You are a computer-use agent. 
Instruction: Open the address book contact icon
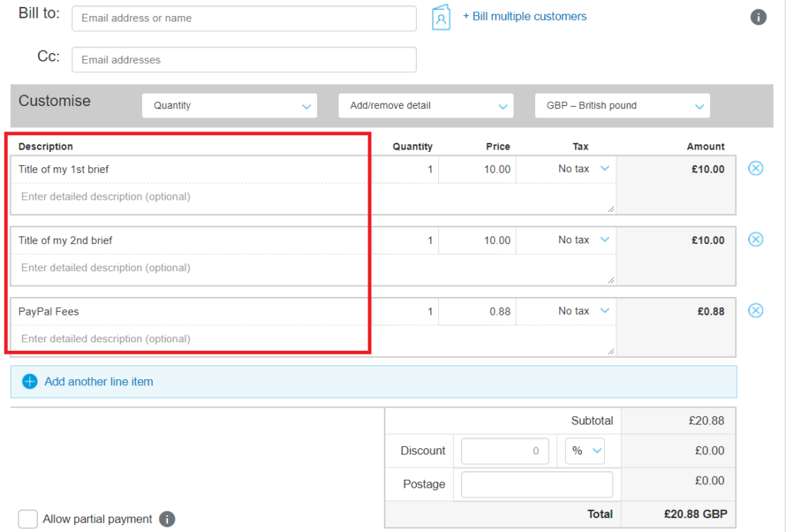tap(441, 18)
